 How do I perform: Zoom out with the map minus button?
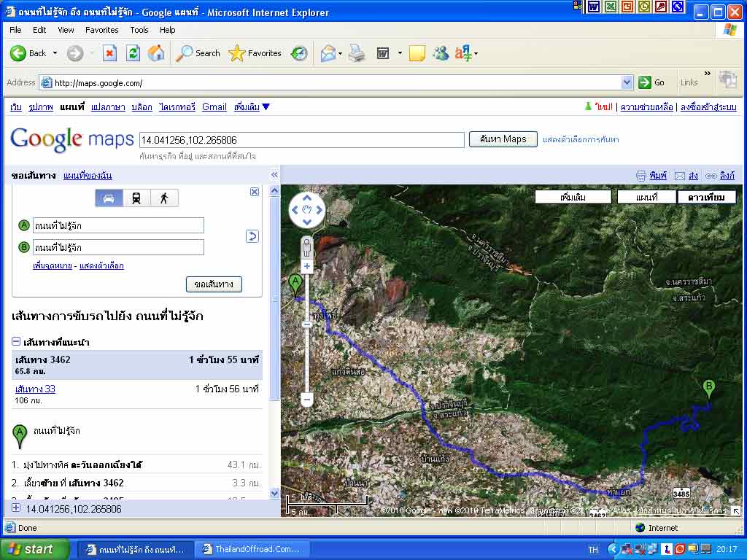[307, 400]
